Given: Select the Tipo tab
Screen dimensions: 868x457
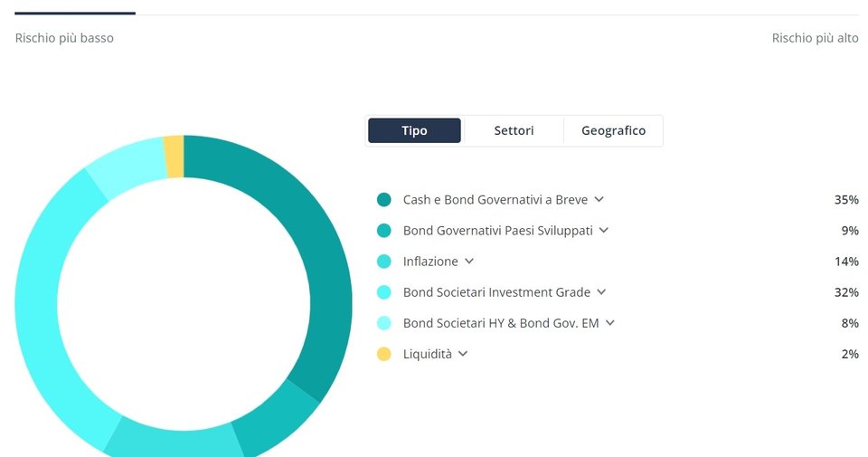Looking at the screenshot, I should pos(414,130).
